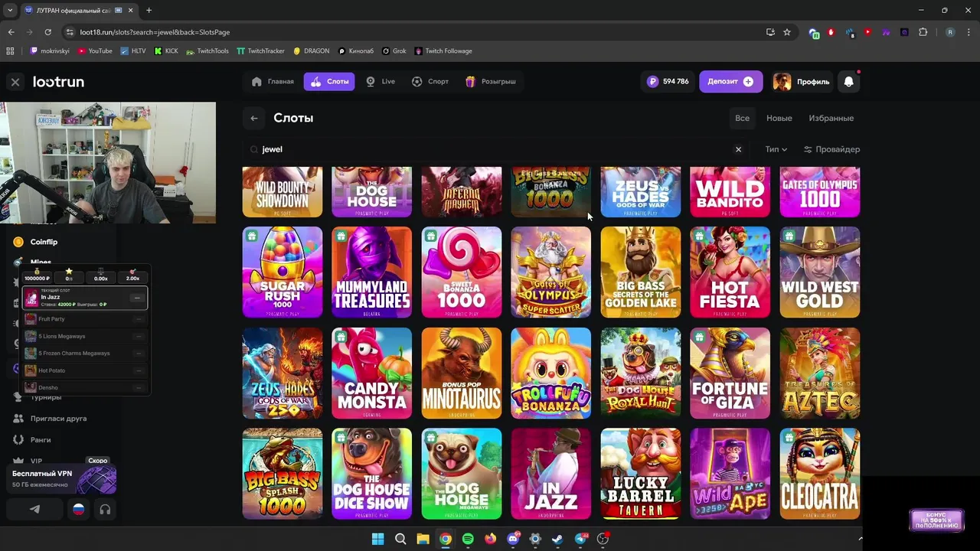
Task: Go back using the arrow beside Слоты
Action: (254, 118)
